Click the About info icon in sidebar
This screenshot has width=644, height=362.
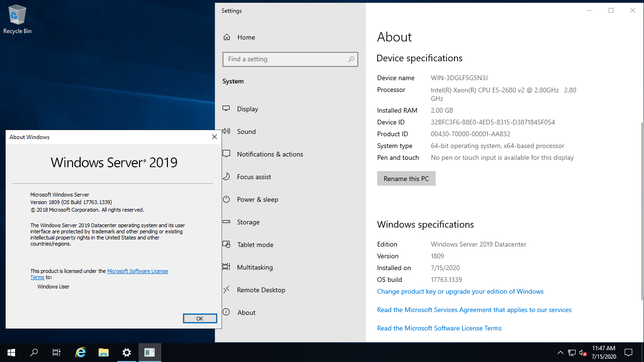click(226, 313)
